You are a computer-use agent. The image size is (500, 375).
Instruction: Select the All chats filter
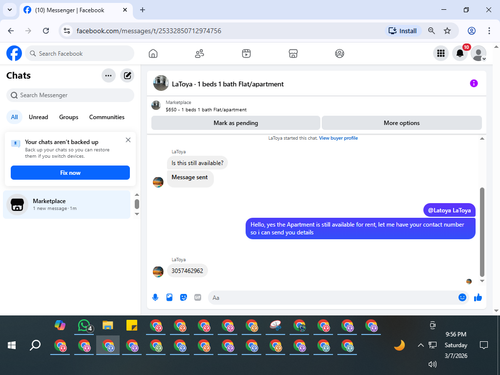coord(14,117)
